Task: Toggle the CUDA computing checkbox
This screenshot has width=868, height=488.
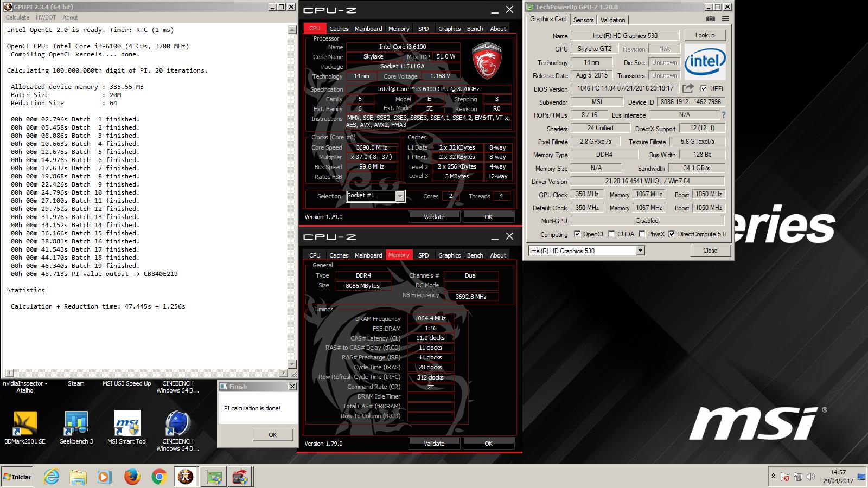Action: 611,234
